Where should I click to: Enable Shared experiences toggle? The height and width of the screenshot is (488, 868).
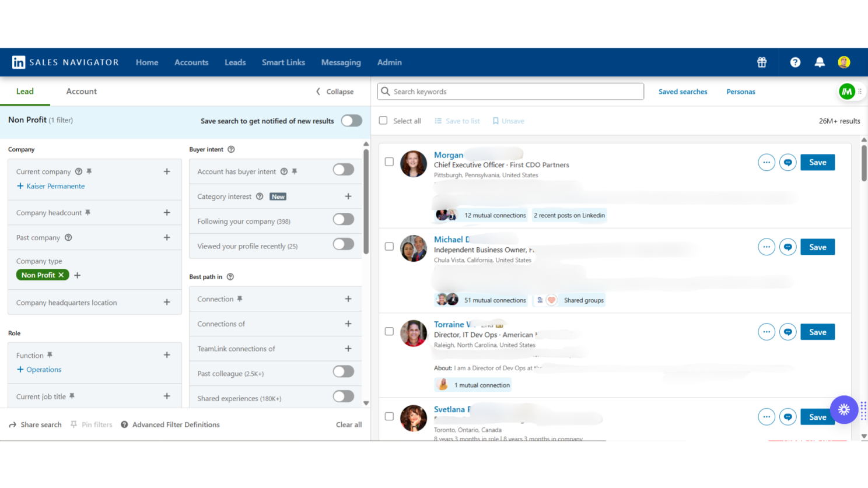(344, 396)
